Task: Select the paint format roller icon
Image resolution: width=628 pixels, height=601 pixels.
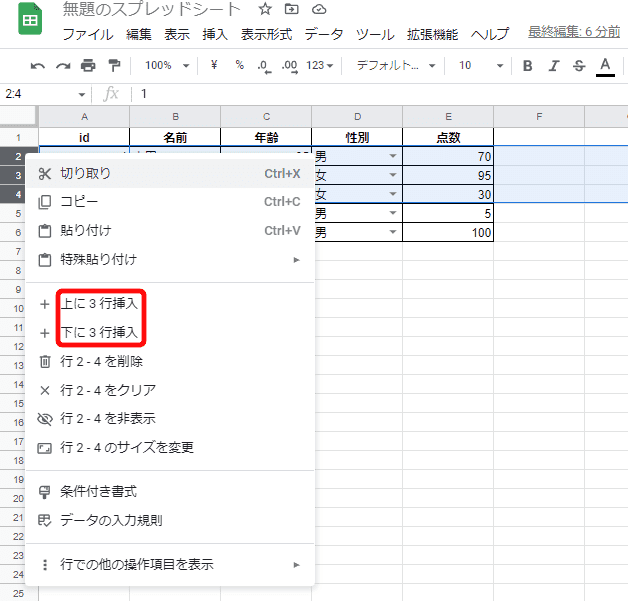Action: (114, 65)
